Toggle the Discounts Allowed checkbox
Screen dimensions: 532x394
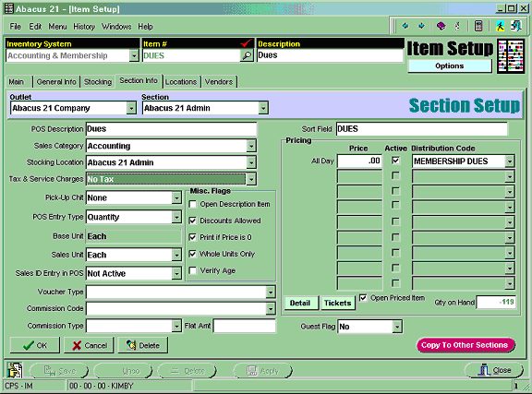click(x=193, y=221)
